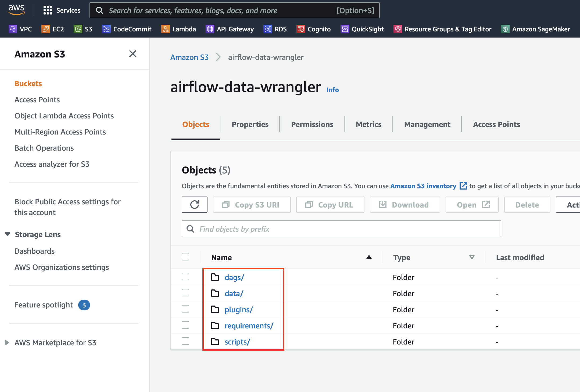This screenshot has height=392, width=580.
Task: Check the plugins/ row checkbox
Action: coord(185,309)
